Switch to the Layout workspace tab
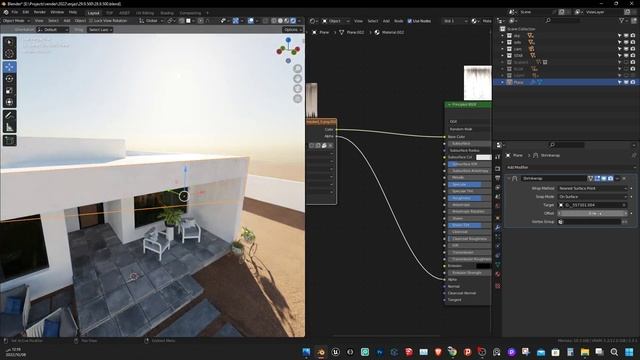This screenshot has width=640, height=360. tap(93, 13)
